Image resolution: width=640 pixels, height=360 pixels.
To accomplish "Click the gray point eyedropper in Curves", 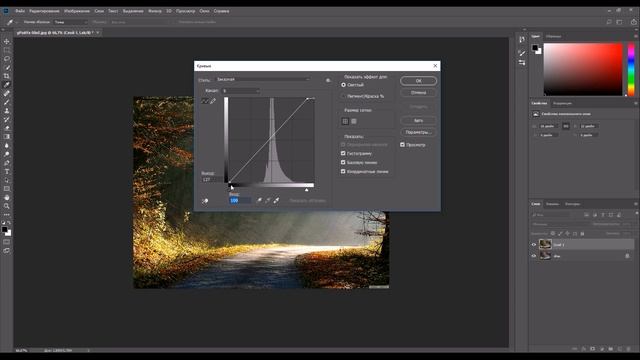I will tap(268, 200).
